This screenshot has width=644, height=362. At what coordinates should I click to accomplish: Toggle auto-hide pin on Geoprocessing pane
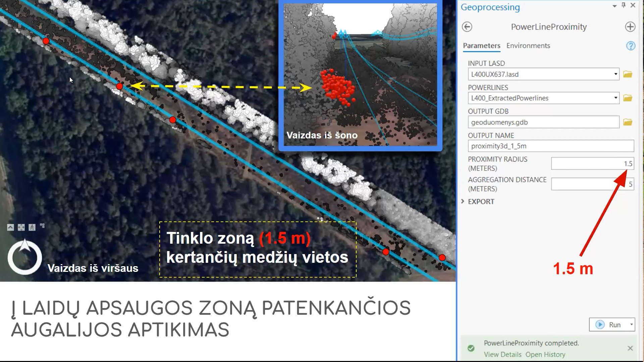tap(624, 5)
